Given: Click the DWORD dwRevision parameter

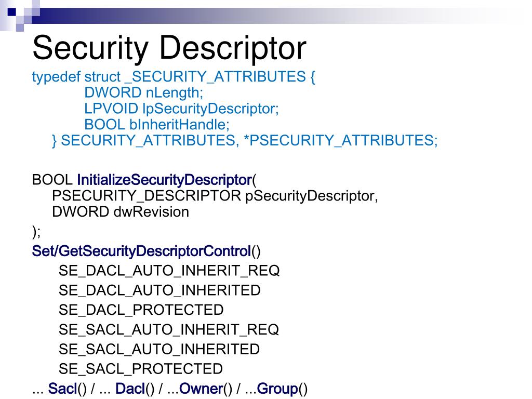Looking at the screenshot, I should pos(121,212).
